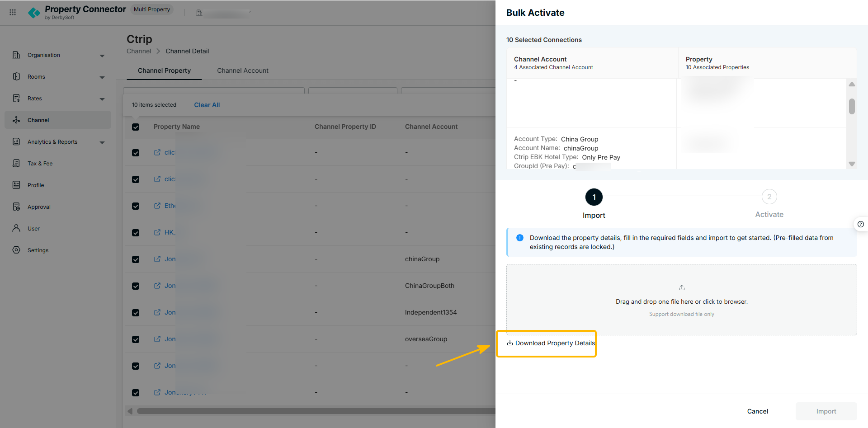
Task: Expand the Analytics & Reports arrow
Action: pos(102,142)
